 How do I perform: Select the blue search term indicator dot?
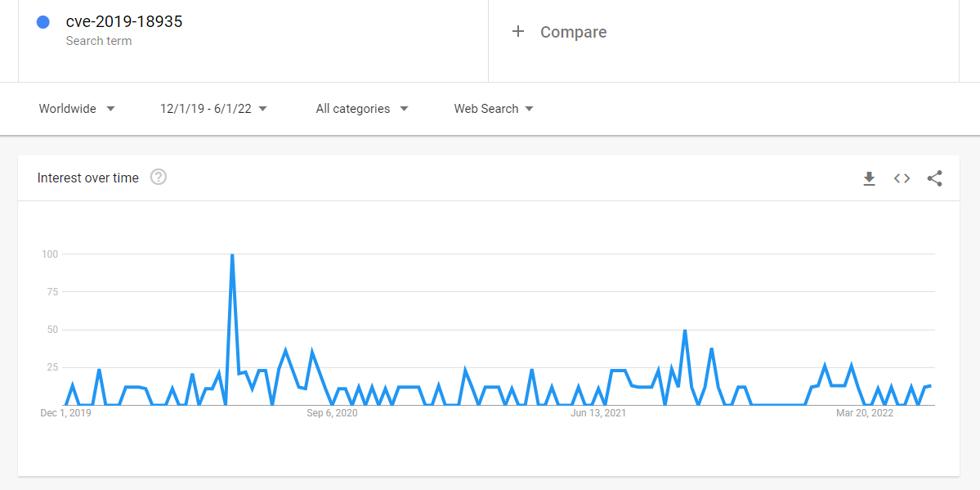click(43, 22)
